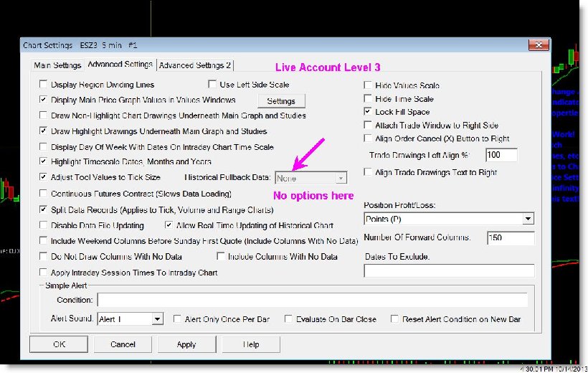Viewport: 588px width, 373px height.
Task: Enable Apply Intraday Session Times To Intraday Chart
Action: coord(44,273)
